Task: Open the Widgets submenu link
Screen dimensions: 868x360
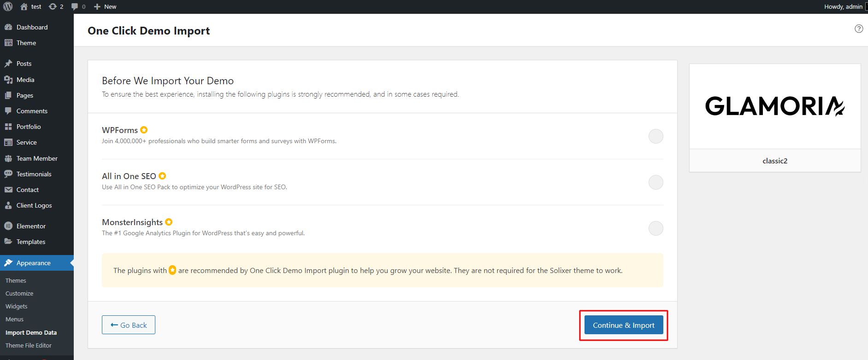Action: pyautogui.click(x=17, y=306)
